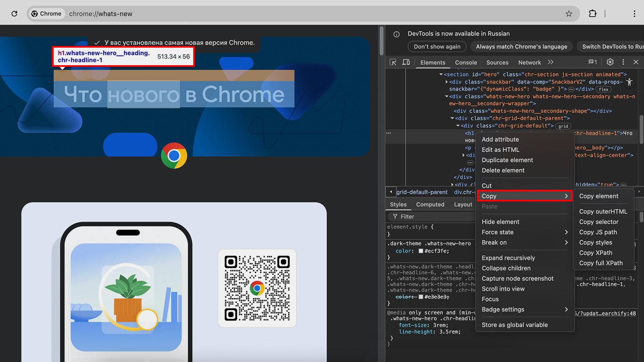Click Always match Chrome's language

pyautogui.click(x=521, y=46)
